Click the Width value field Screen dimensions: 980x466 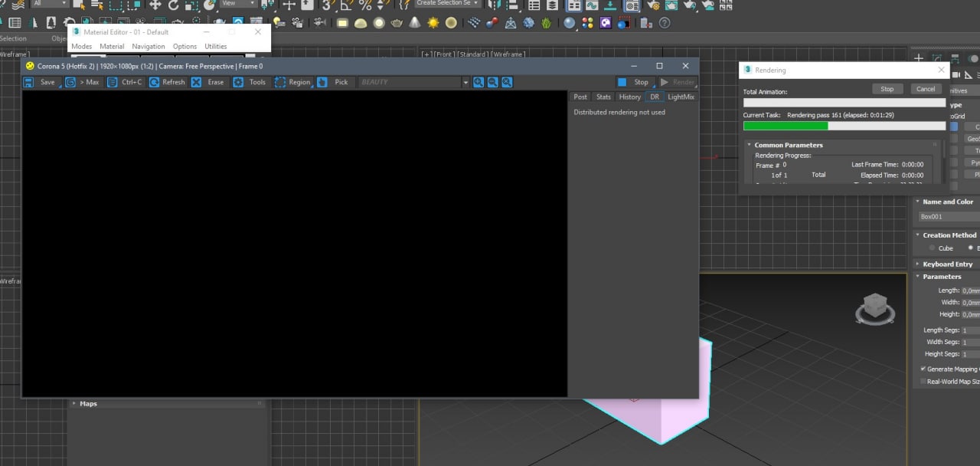tap(970, 303)
